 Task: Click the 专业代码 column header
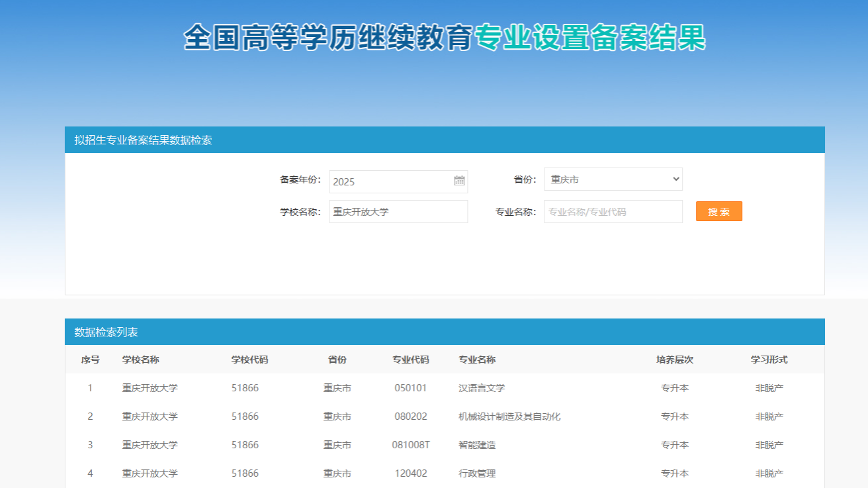pos(410,360)
